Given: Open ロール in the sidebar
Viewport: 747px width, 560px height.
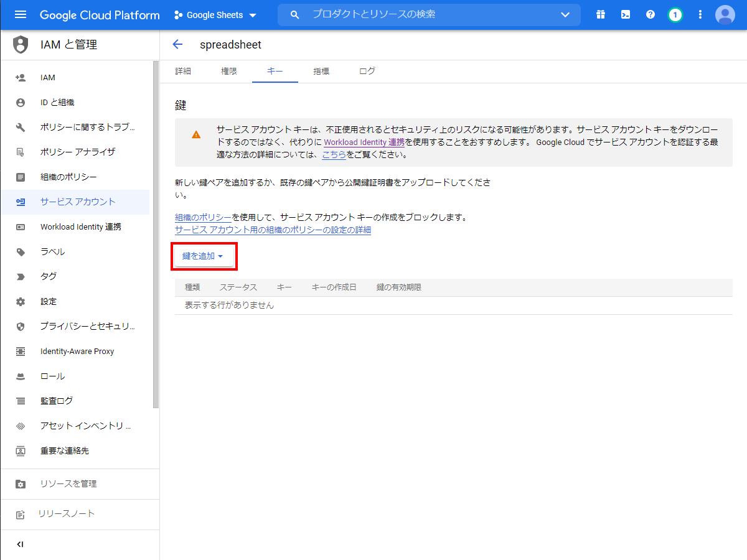Looking at the screenshot, I should point(75,376).
